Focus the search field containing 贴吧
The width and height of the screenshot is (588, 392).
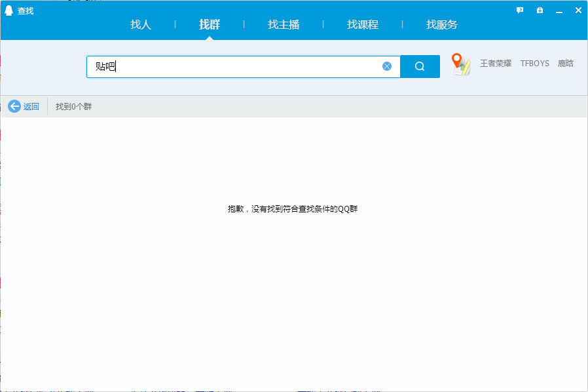click(x=244, y=67)
